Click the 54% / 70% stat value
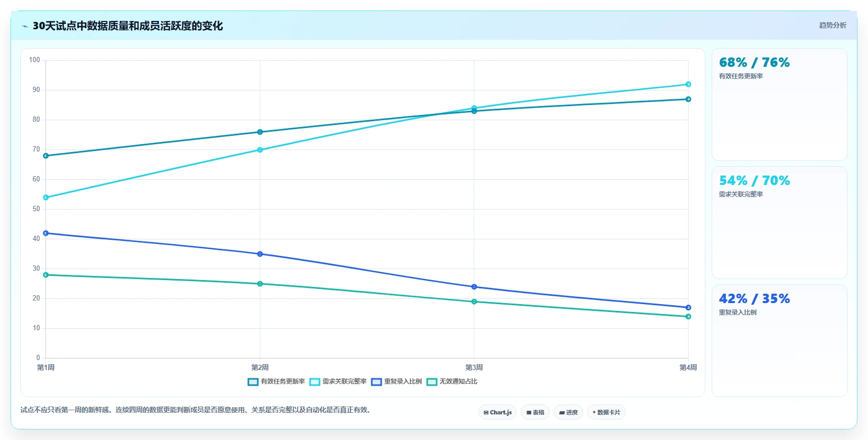868x440 pixels. click(754, 181)
